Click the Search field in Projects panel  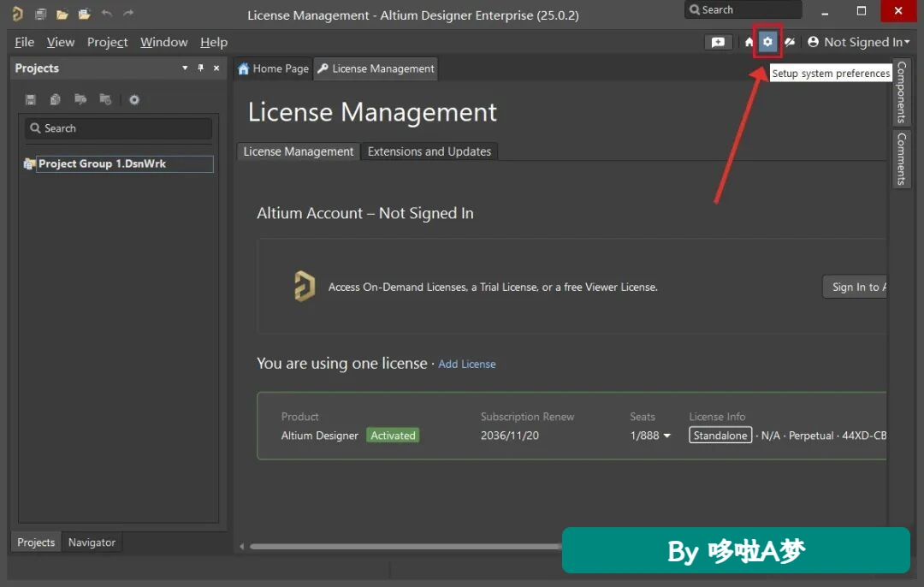(118, 128)
